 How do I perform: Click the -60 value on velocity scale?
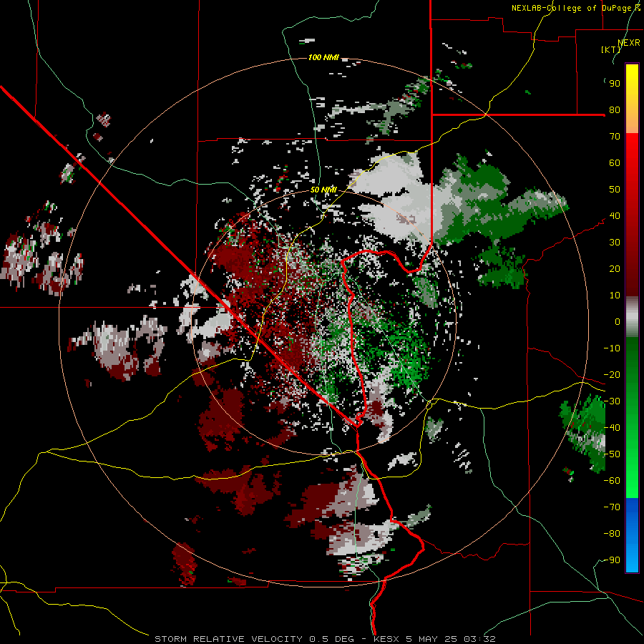(x=612, y=481)
